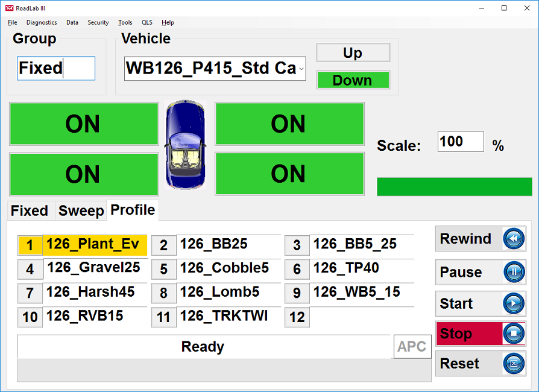The image size is (539, 392).
Task: Hit the Start play icon
Action: coord(514,304)
